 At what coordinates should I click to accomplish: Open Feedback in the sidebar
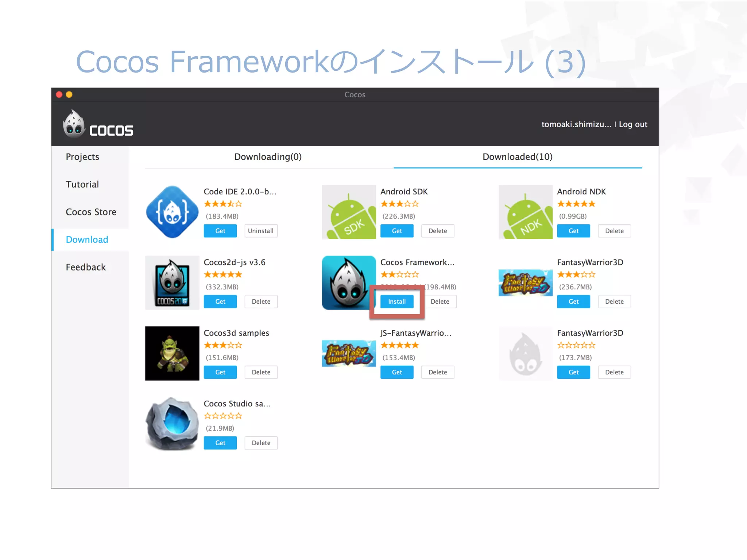86,267
